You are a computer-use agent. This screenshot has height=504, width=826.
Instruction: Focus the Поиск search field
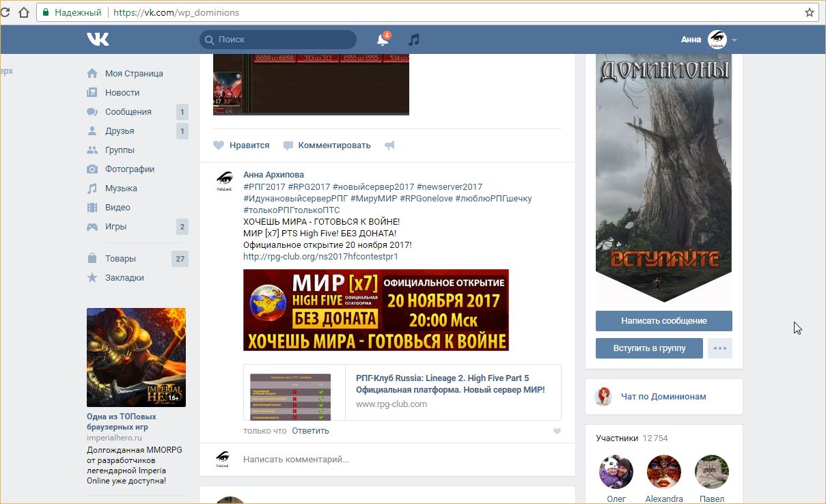pyautogui.click(x=278, y=40)
